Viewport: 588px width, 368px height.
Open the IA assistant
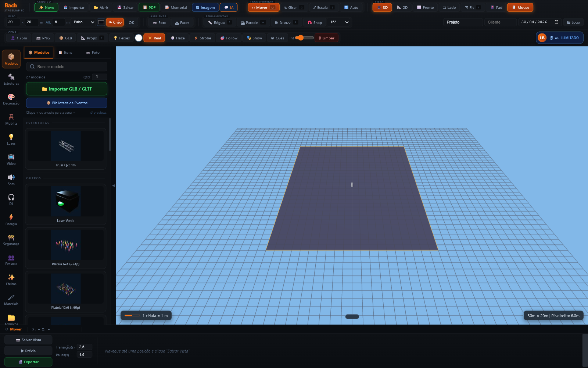click(229, 7)
